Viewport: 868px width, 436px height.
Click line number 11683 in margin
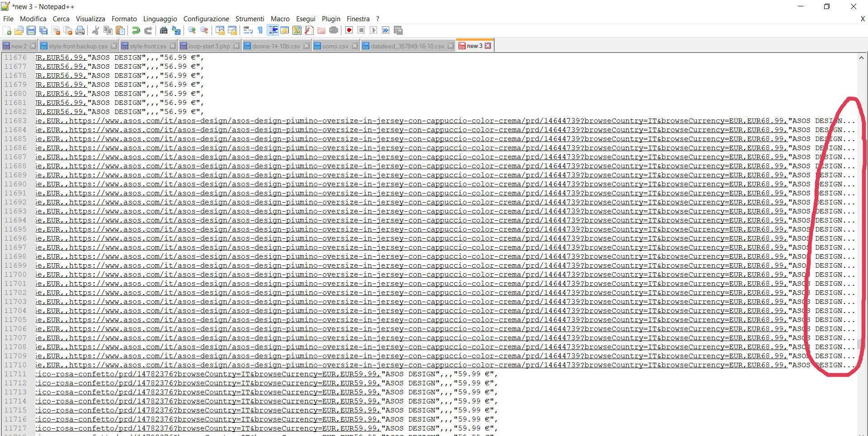[15, 121]
